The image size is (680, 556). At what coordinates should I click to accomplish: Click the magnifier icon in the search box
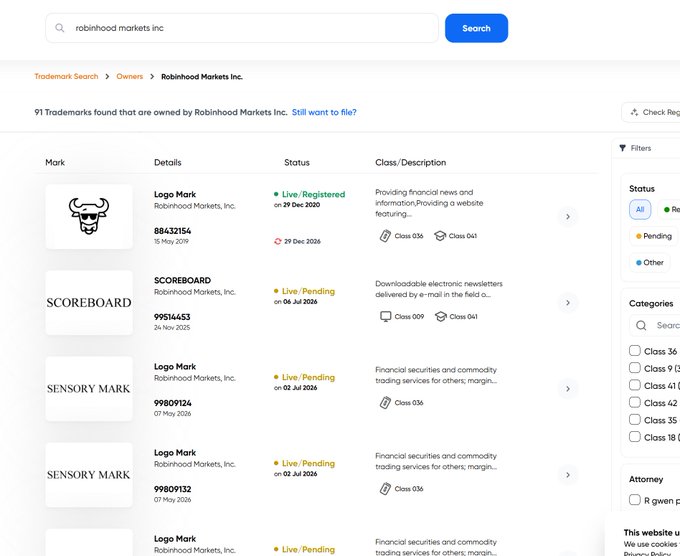59,28
